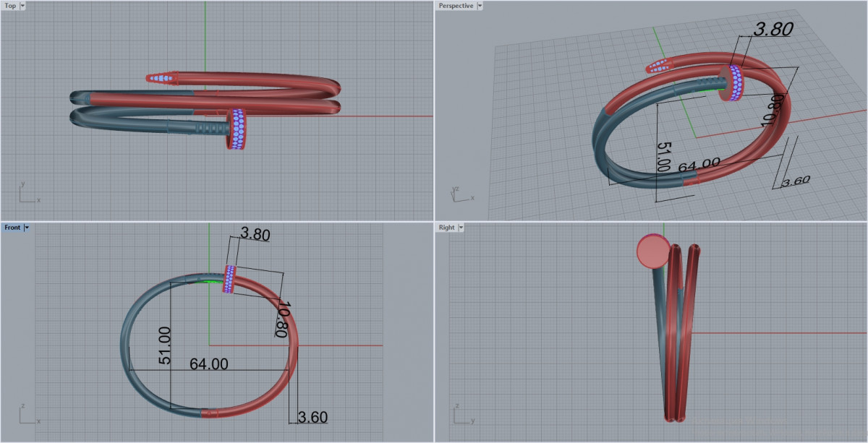Pick the red circular nail head in Right view

(654, 251)
